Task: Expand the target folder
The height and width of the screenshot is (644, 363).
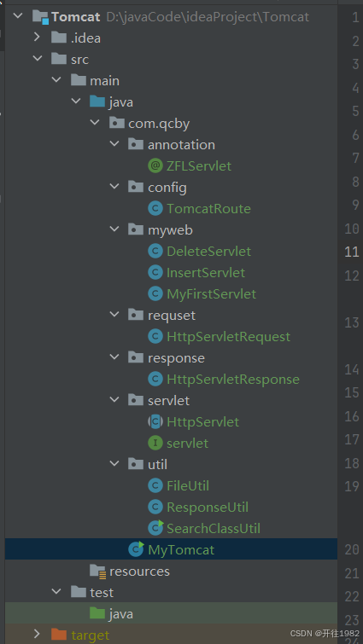Action: click(37, 634)
